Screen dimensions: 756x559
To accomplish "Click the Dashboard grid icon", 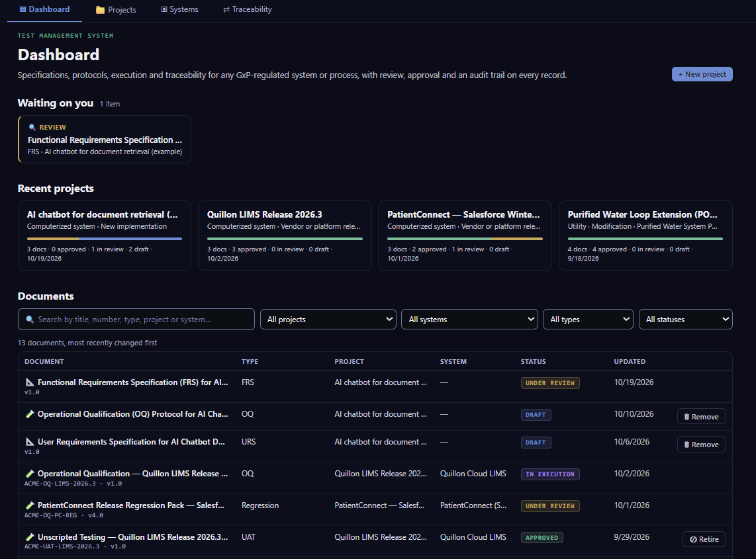I will (x=23, y=9).
